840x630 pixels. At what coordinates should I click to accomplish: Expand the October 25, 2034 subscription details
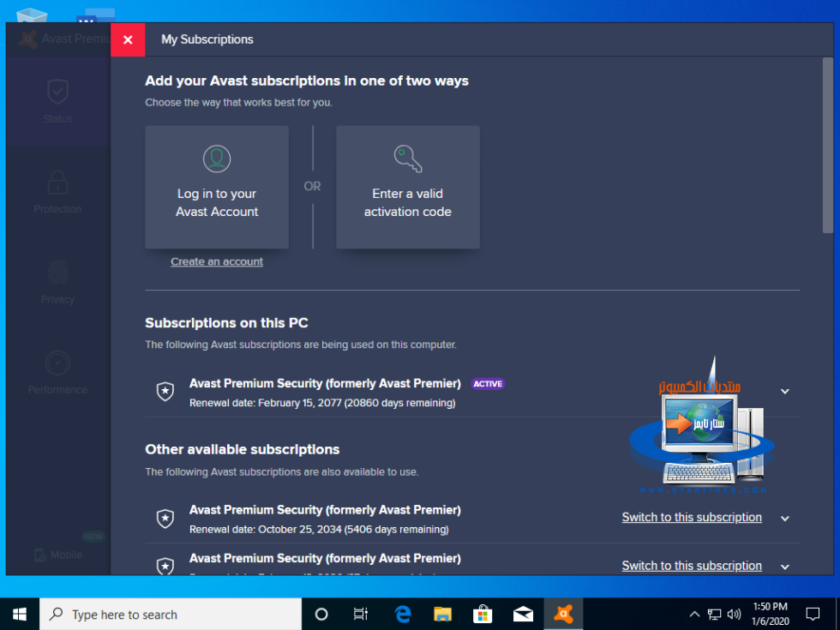(x=785, y=519)
